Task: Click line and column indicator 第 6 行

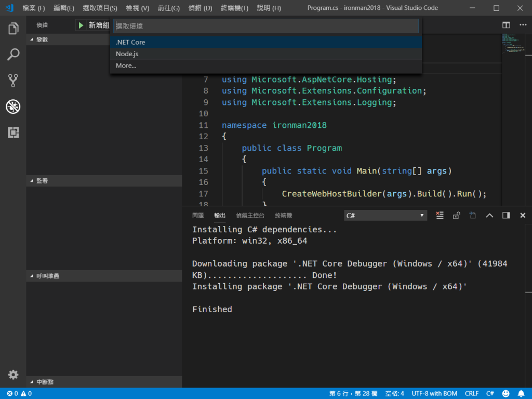Action: tap(353, 393)
